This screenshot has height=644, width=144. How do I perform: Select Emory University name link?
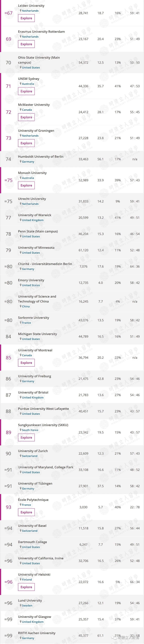point(31,280)
